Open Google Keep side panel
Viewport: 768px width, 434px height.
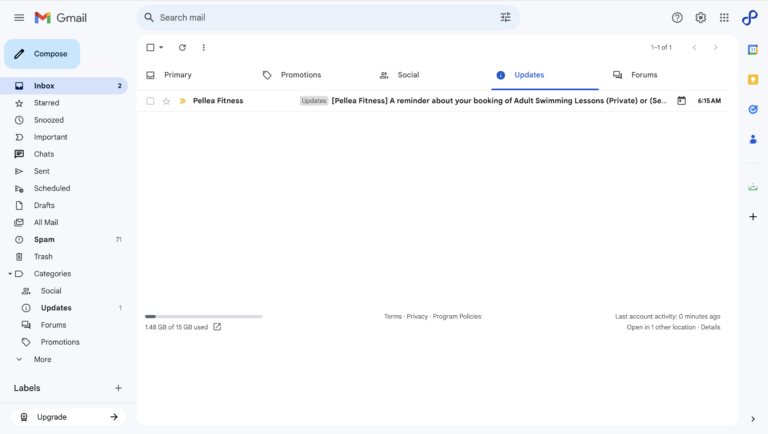tap(753, 79)
